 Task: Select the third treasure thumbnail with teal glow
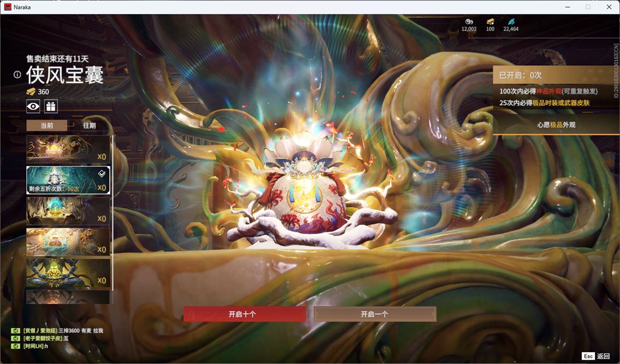click(68, 211)
